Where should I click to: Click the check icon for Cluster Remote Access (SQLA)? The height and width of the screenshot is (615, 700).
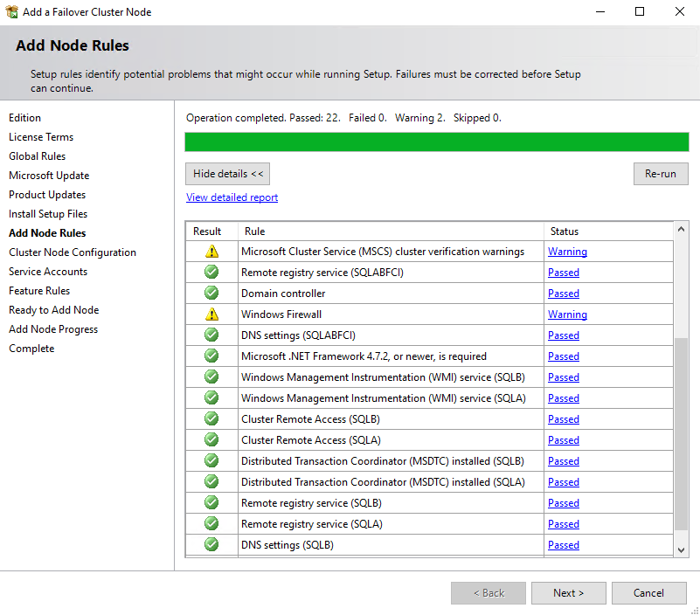[x=211, y=439]
